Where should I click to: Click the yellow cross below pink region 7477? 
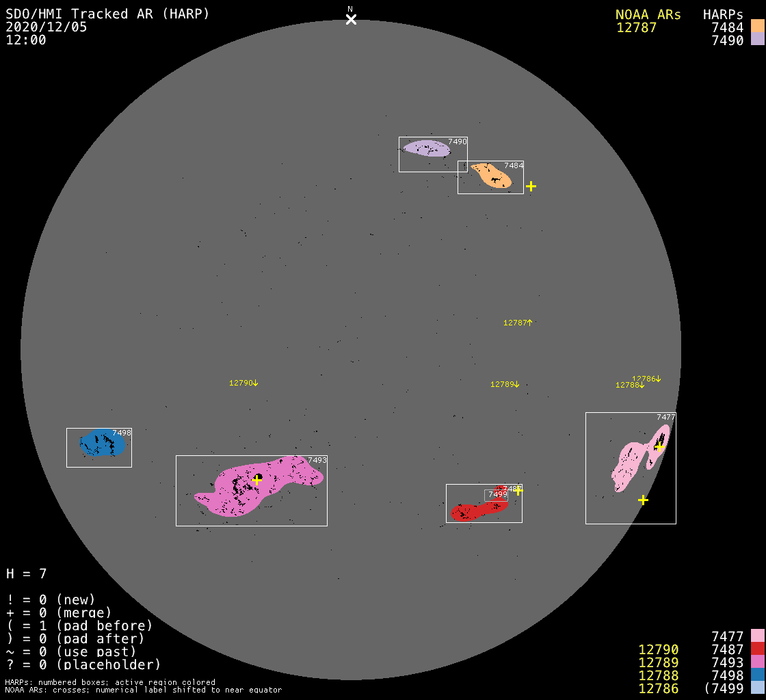tap(643, 500)
